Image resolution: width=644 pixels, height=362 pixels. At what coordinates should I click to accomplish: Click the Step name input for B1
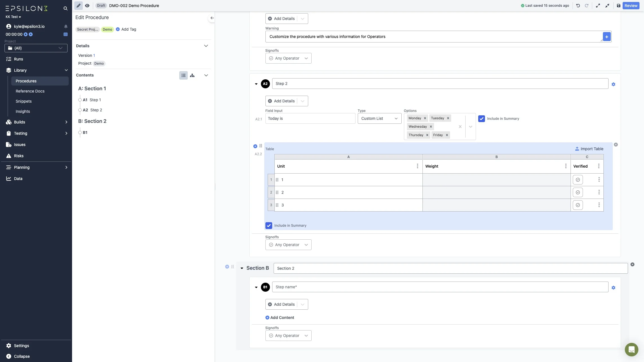click(x=440, y=287)
